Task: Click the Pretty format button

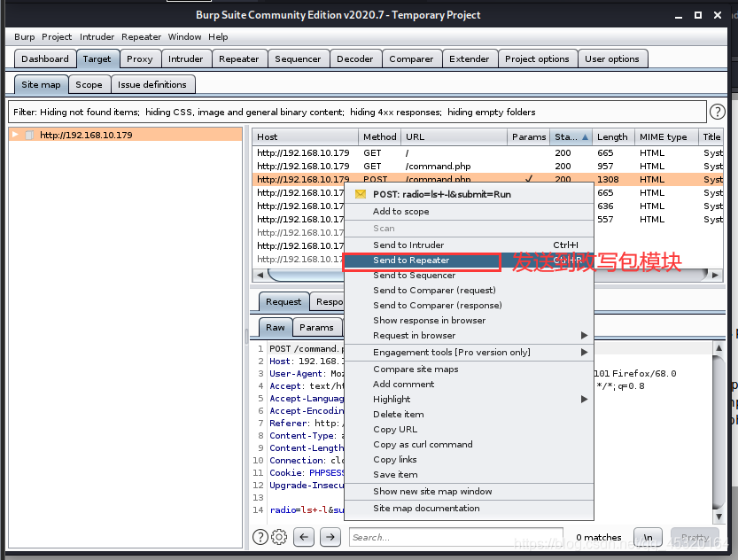Action: [x=695, y=537]
